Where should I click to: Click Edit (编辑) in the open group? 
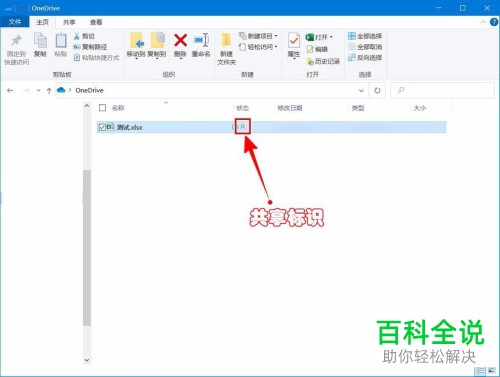pyautogui.click(x=317, y=49)
